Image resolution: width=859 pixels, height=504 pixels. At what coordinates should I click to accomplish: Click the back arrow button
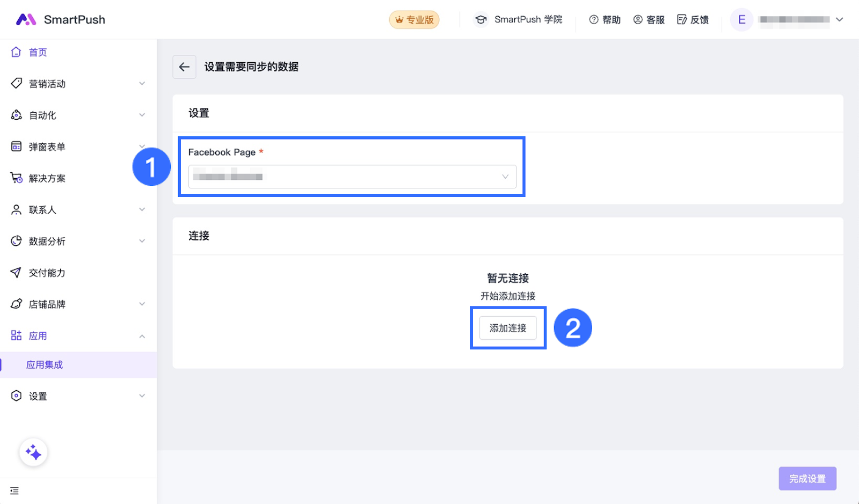(x=184, y=67)
